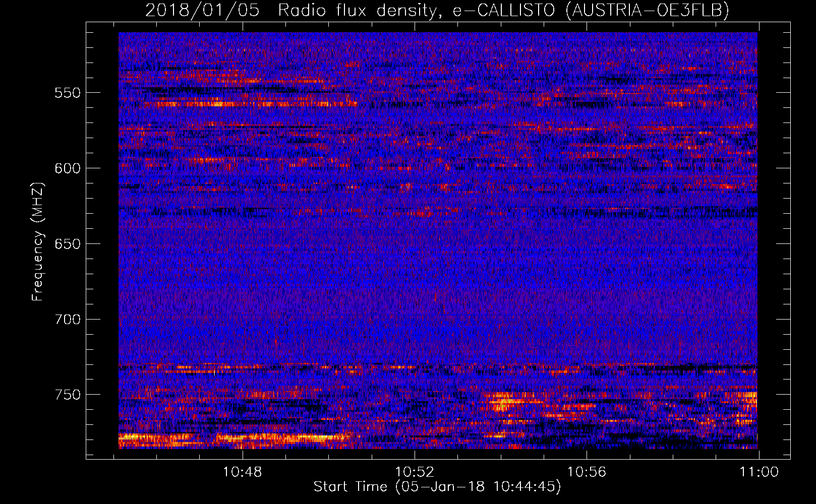Click the 600 frequency tick label
The image size is (816, 504).
point(68,168)
